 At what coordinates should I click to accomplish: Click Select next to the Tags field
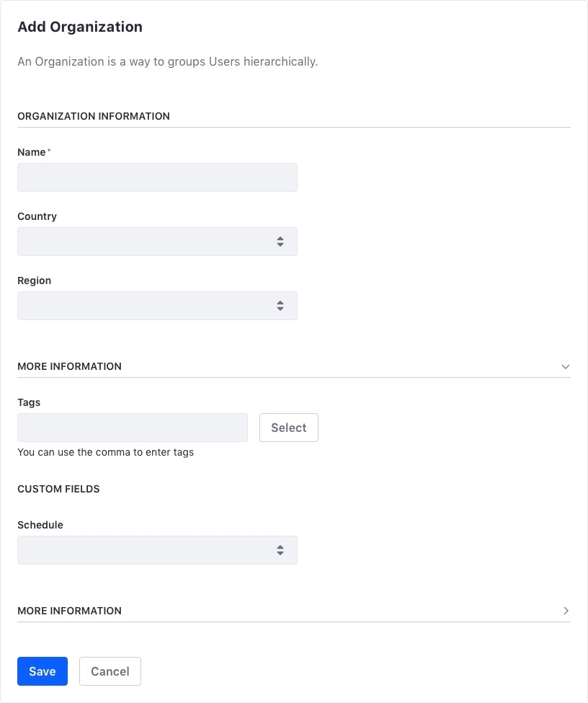click(288, 428)
